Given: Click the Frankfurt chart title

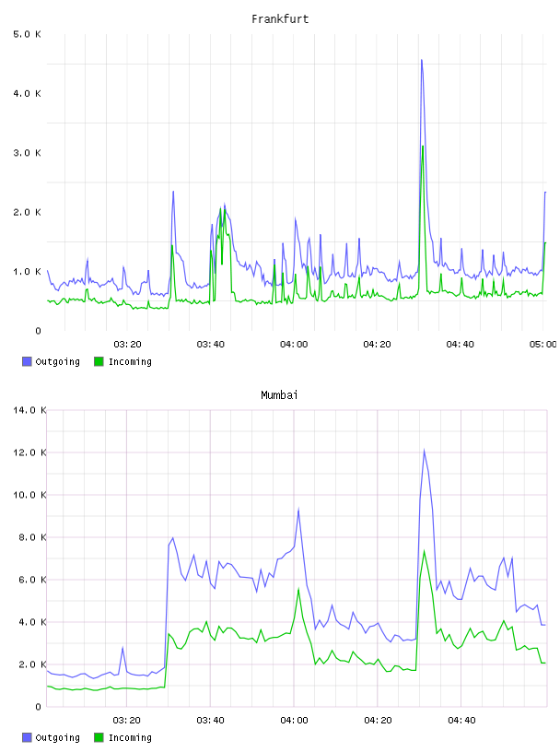Looking at the screenshot, I should [280, 19].
